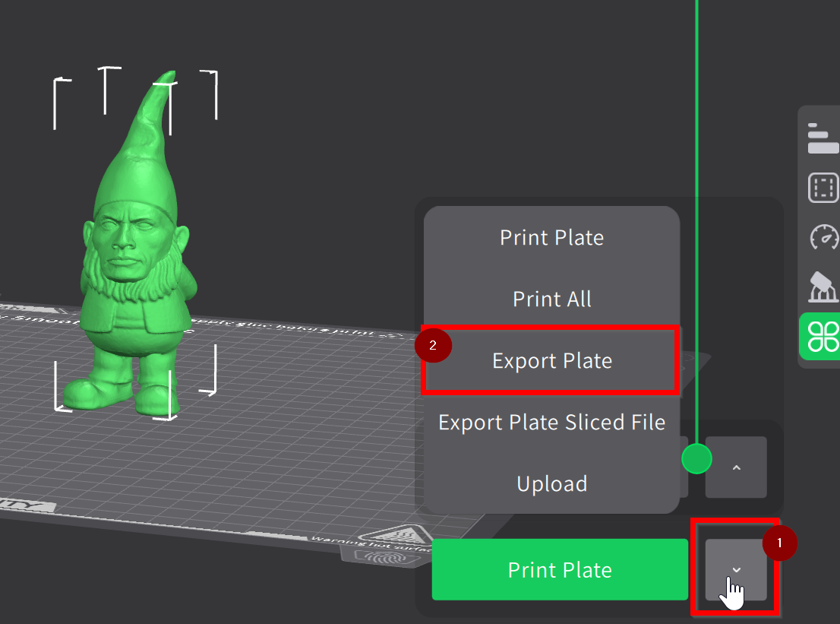The image size is (840, 624).
Task: Click the up chevron button beside the slider
Action: [735, 467]
